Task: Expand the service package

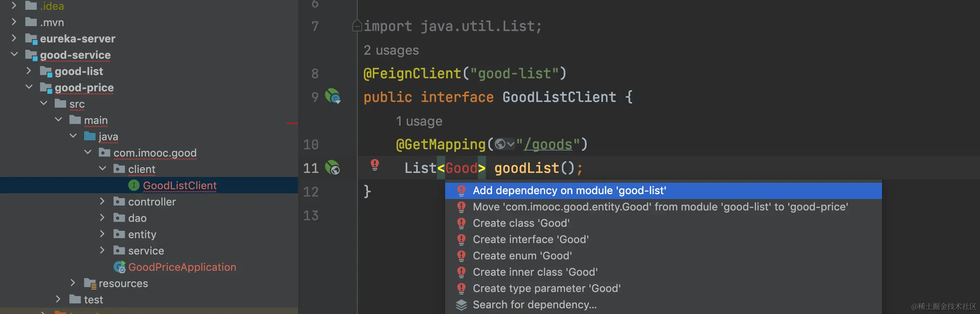Action: pyautogui.click(x=102, y=250)
